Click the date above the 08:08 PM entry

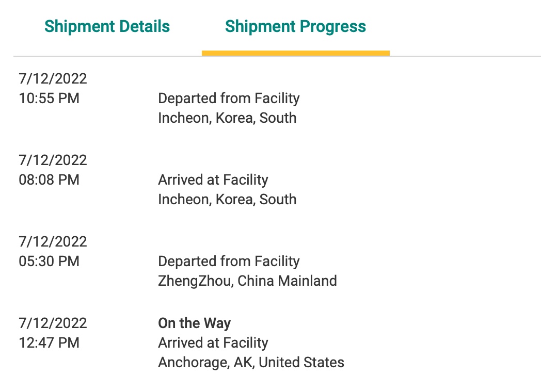click(x=53, y=160)
